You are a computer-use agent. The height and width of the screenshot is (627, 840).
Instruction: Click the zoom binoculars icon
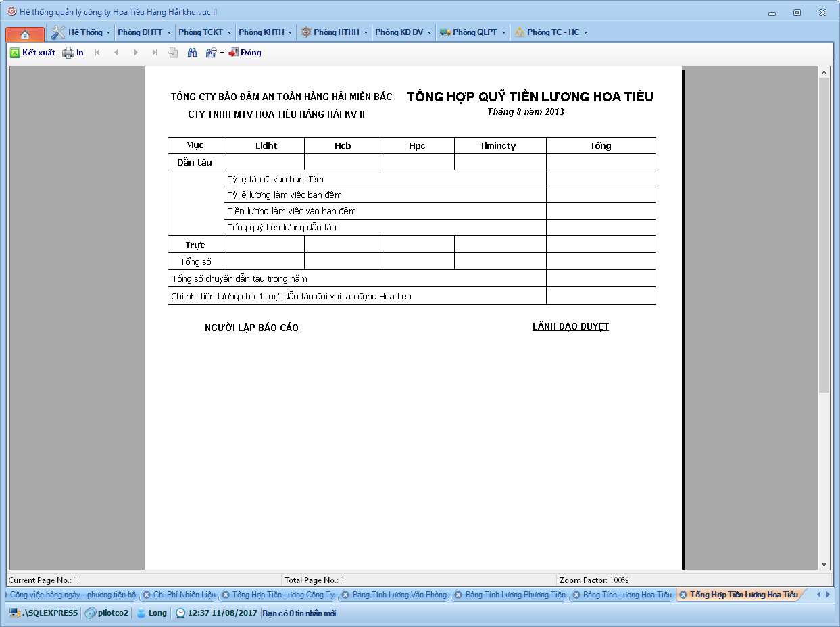coord(210,53)
